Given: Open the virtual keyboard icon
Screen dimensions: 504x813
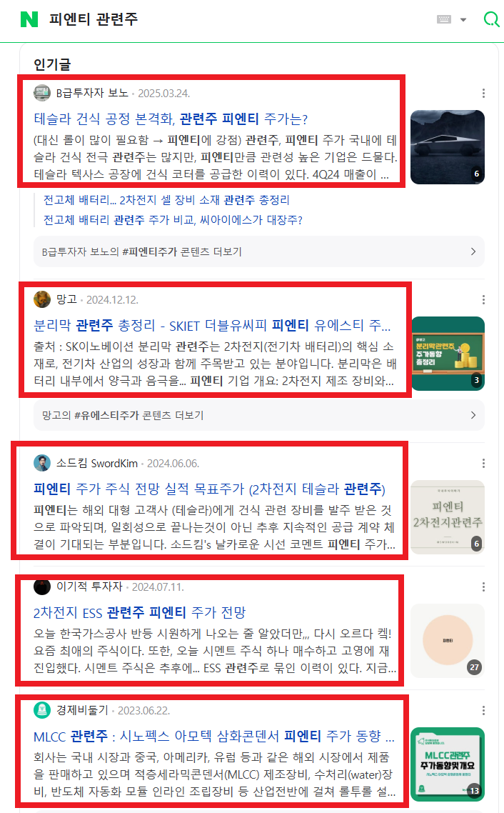Looking at the screenshot, I should [444, 20].
